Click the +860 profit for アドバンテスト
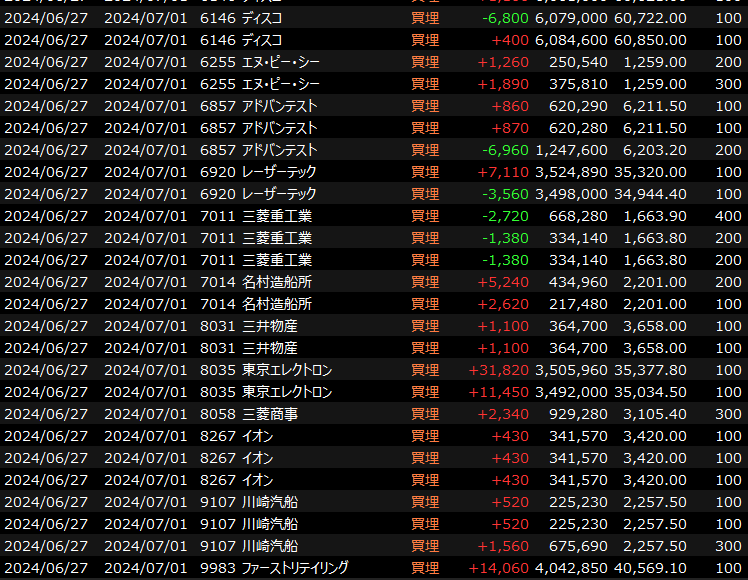This screenshot has width=748, height=580. tap(510, 106)
